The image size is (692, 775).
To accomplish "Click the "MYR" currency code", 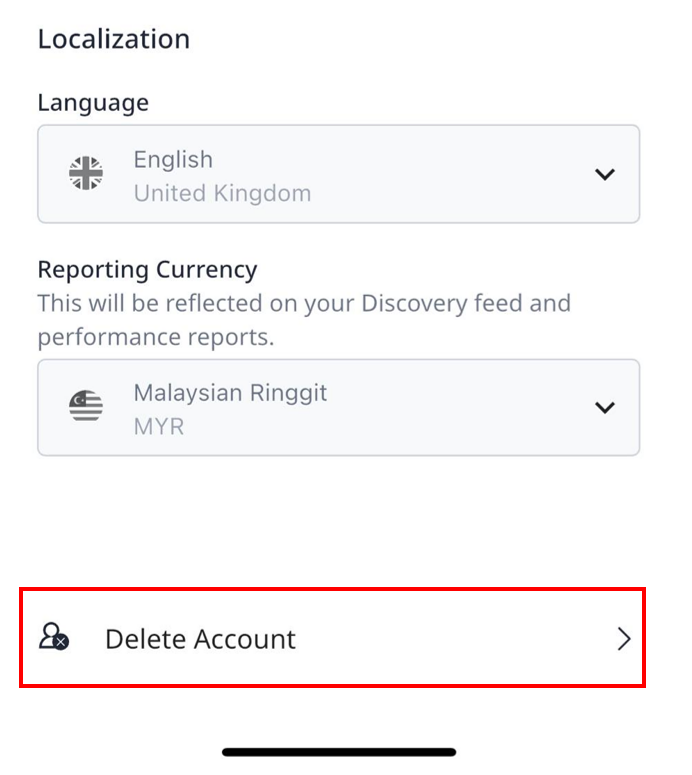I will pyautogui.click(x=159, y=427).
